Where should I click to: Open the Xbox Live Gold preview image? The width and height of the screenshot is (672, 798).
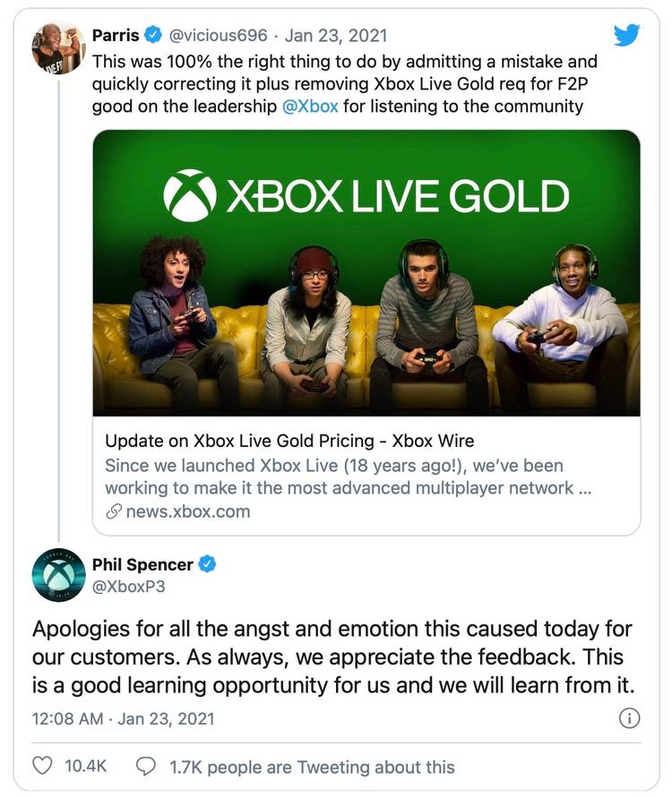(x=366, y=272)
